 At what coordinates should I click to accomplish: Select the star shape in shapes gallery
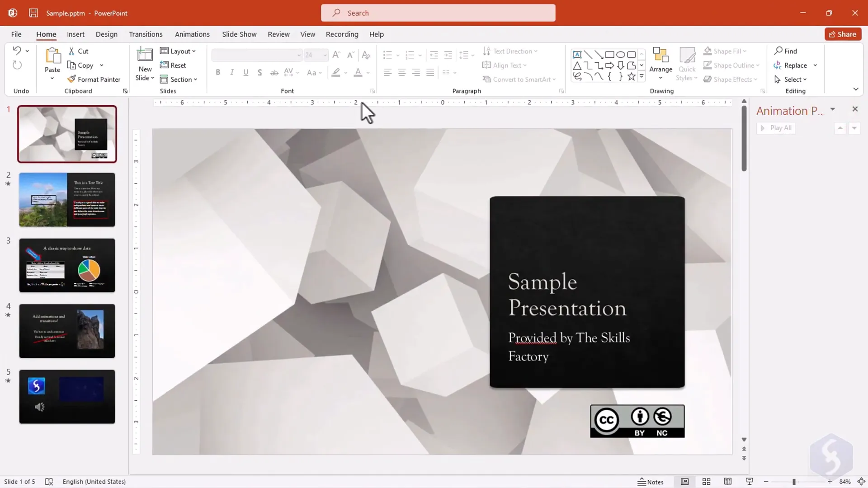coord(631,76)
